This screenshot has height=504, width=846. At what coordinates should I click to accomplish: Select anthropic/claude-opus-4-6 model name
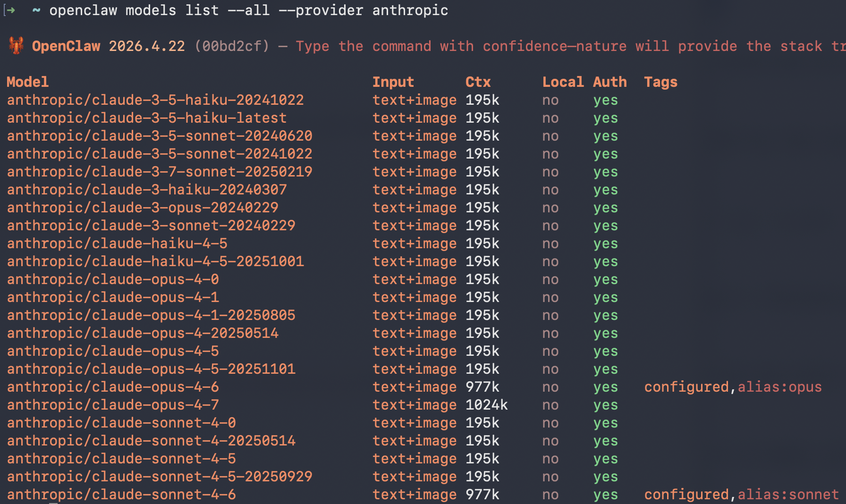[x=113, y=387]
